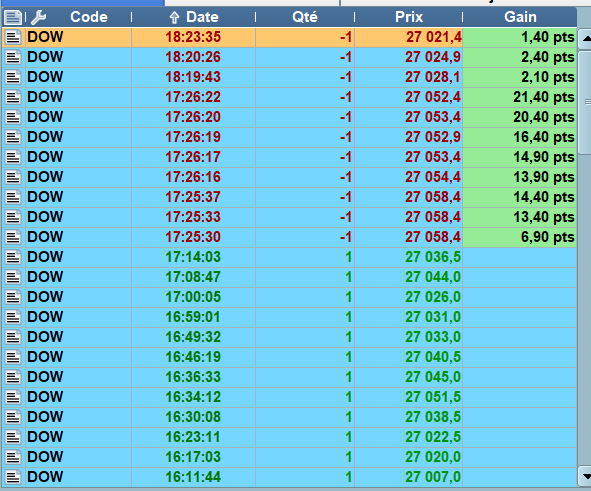591x491 pixels.
Task: Open order details icon for 18:20:26 row
Action: [13, 57]
